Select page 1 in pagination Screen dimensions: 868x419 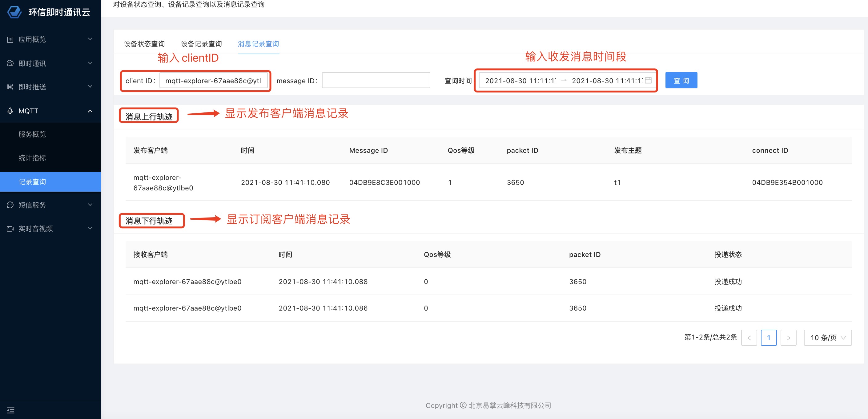(769, 338)
